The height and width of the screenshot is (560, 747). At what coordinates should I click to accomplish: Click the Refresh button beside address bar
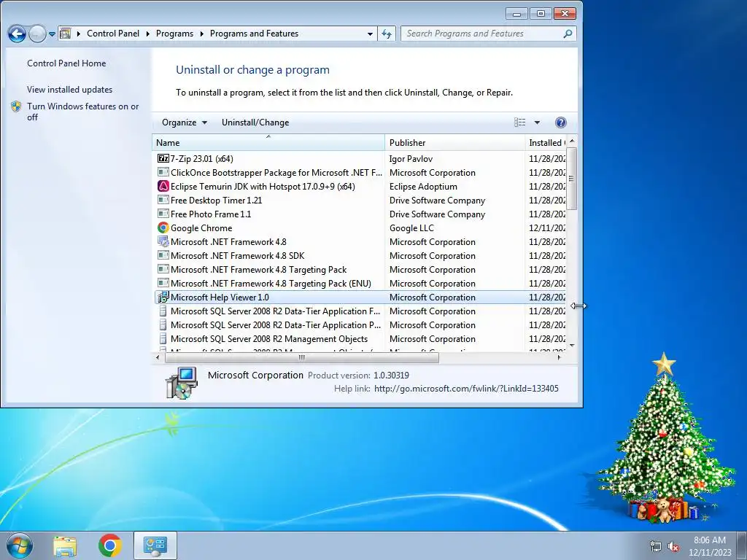(387, 34)
